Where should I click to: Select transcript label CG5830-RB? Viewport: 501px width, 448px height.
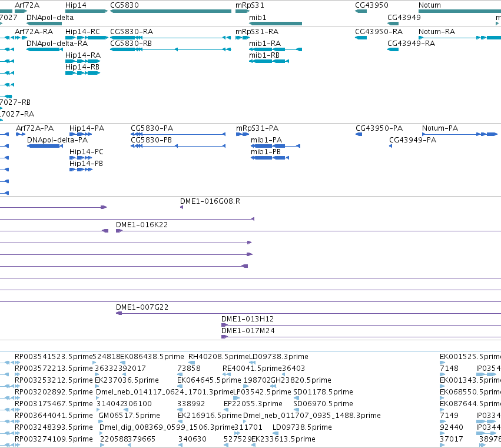pyautogui.click(x=131, y=43)
